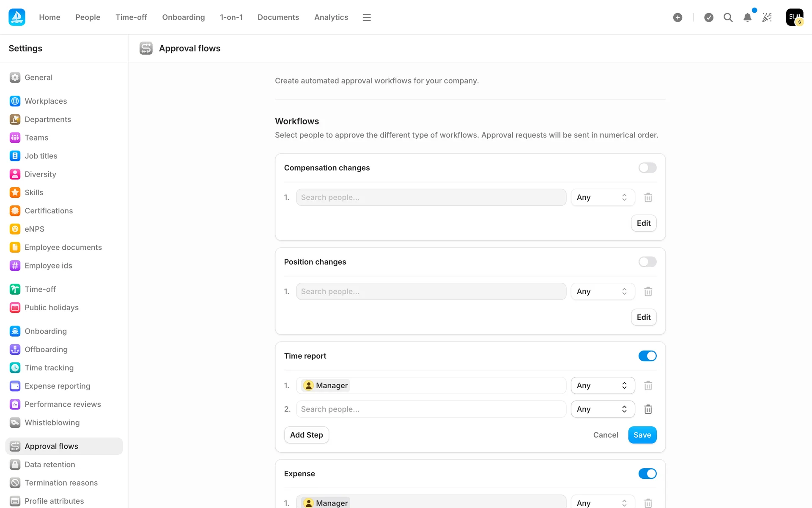
Task: Click Add Step in Time report
Action: click(306, 435)
